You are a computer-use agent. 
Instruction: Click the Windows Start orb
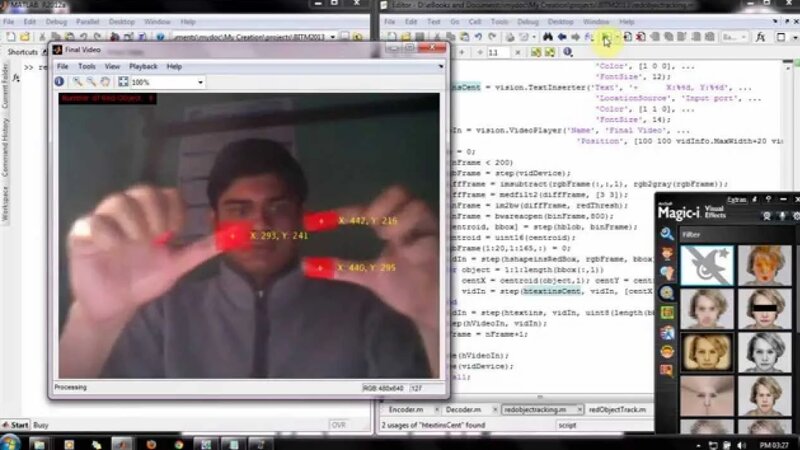pos(10,443)
